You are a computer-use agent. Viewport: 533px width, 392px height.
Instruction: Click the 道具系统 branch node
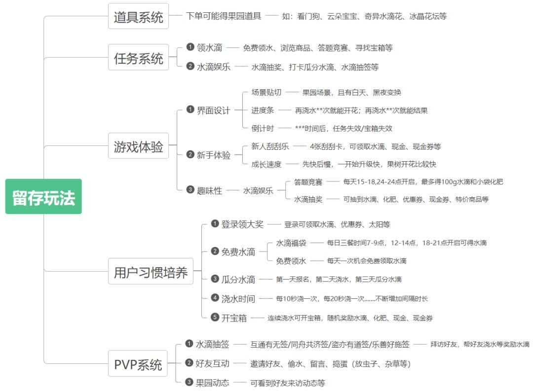pyautogui.click(x=138, y=16)
